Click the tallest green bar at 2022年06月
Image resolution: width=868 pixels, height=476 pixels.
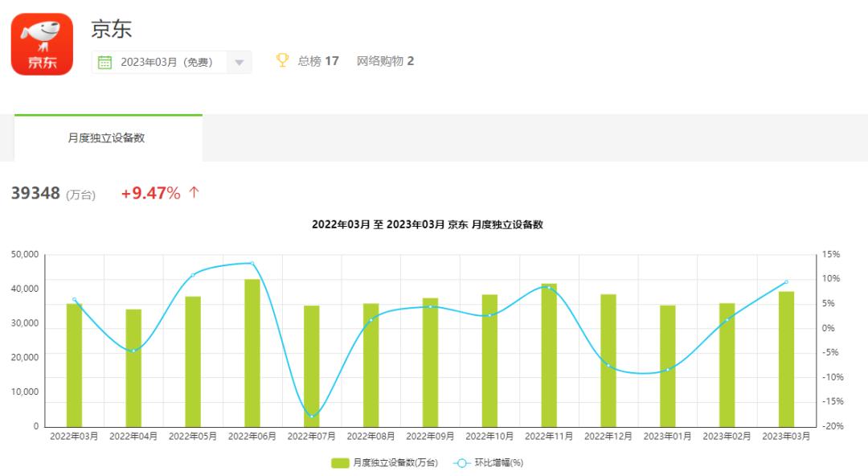[x=251, y=354]
